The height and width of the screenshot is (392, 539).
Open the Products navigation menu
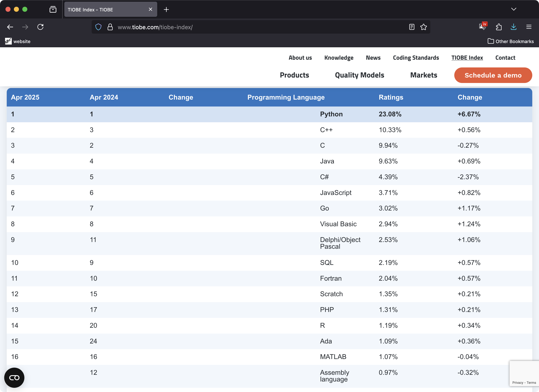[x=295, y=75]
